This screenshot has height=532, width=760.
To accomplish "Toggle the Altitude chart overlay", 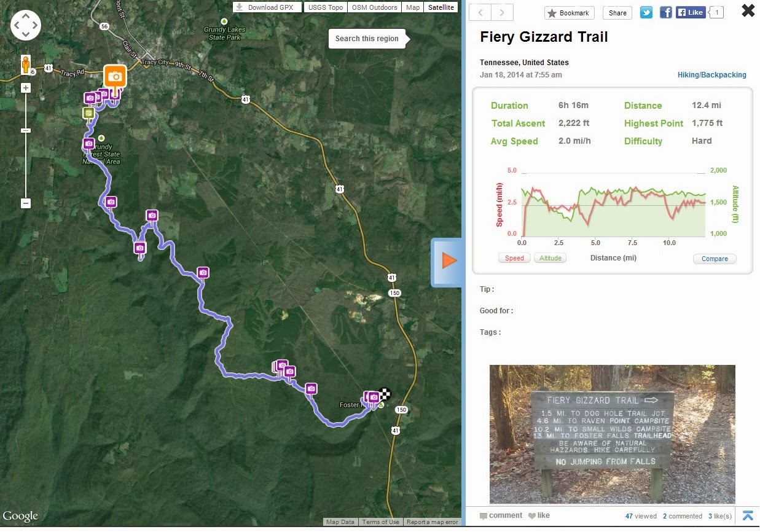I will click(550, 258).
